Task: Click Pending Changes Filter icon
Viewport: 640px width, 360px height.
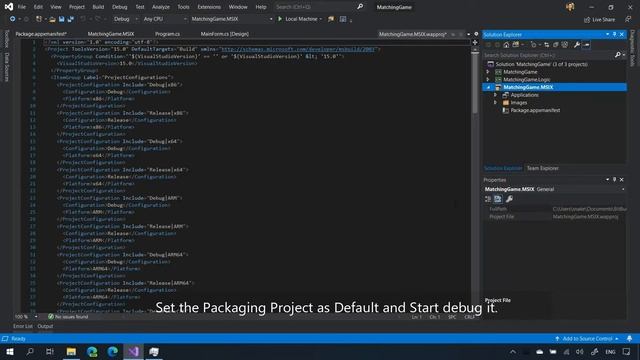Action: coord(533,45)
